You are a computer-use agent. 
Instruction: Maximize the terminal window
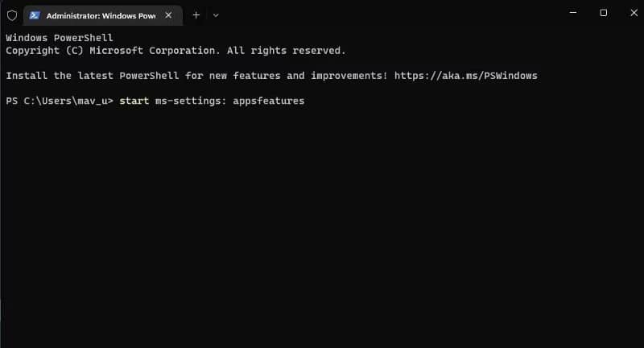tap(603, 13)
